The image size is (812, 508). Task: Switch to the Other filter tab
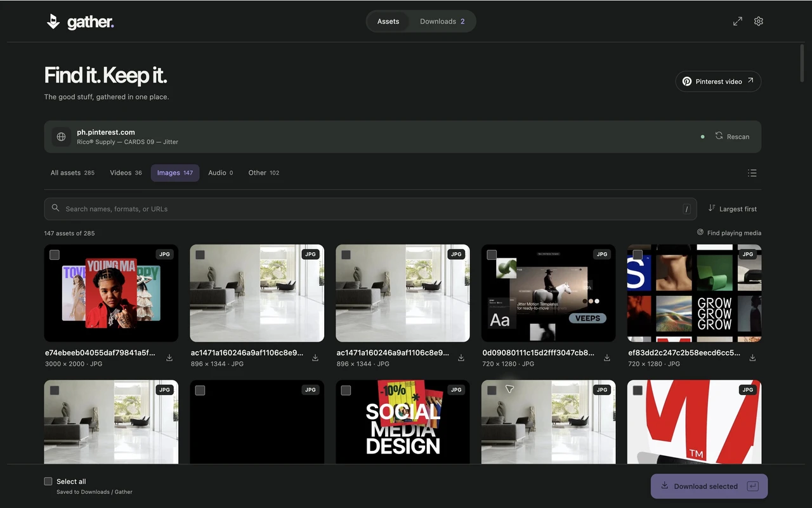(264, 173)
